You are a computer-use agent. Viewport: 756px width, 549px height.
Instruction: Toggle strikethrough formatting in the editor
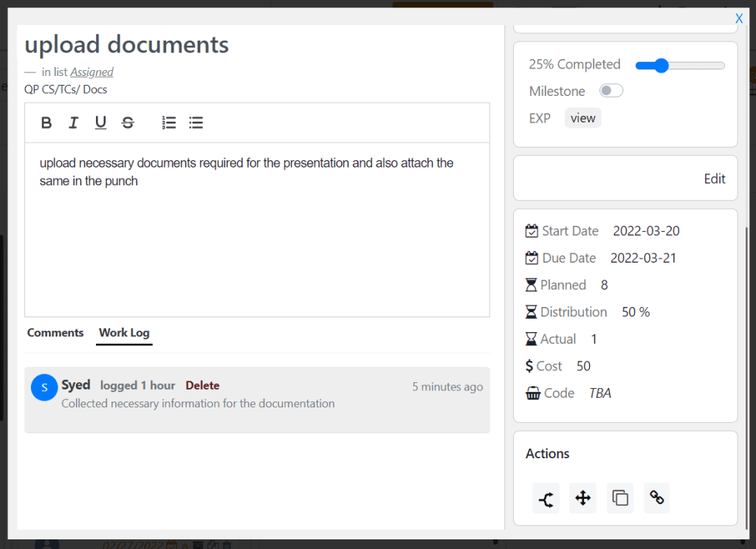pyautogui.click(x=128, y=123)
